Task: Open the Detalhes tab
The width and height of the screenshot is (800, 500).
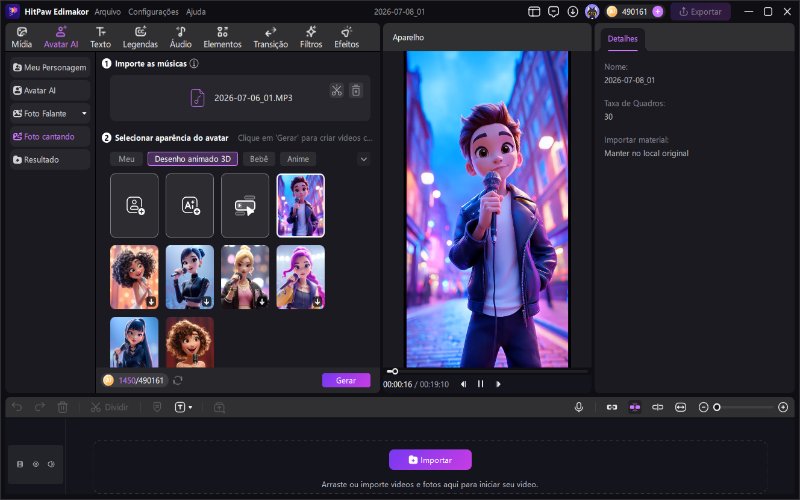Action: tap(622, 39)
